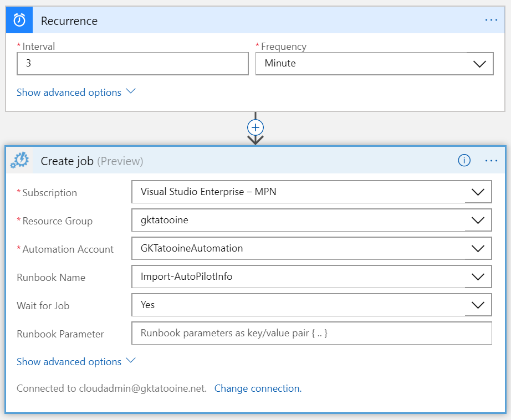Open the Automation Account dropdown
The image size is (511, 420).
pyautogui.click(x=311, y=248)
